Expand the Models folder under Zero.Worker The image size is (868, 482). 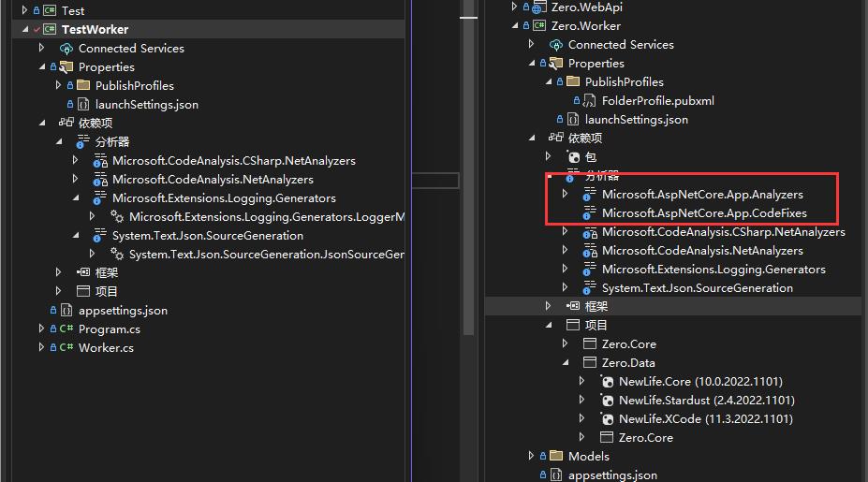tap(531, 456)
